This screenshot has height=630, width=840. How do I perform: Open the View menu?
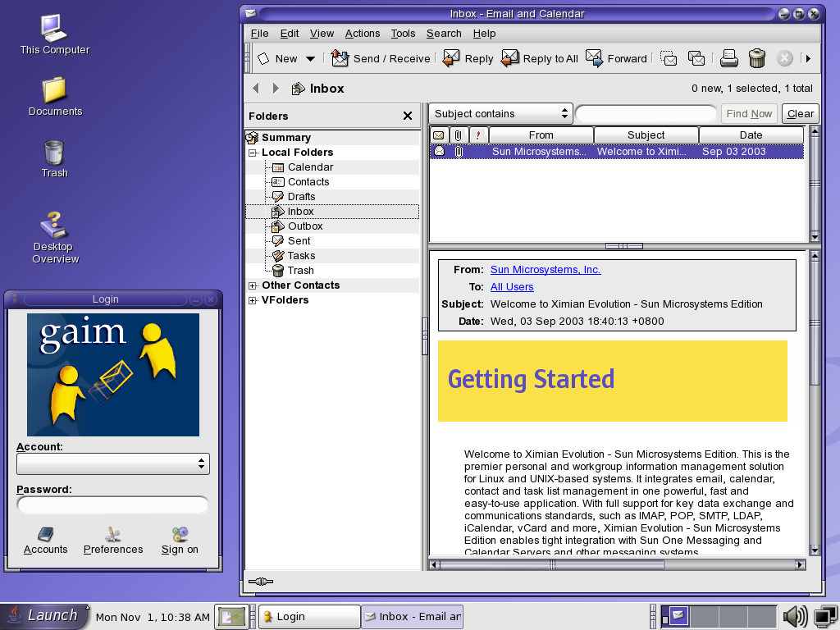point(322,33)
